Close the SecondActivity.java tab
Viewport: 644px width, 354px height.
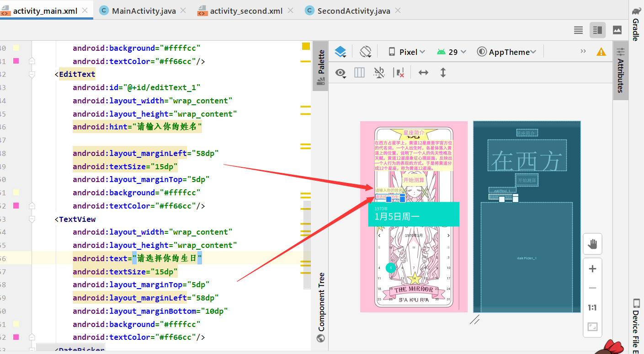point(398,11)
